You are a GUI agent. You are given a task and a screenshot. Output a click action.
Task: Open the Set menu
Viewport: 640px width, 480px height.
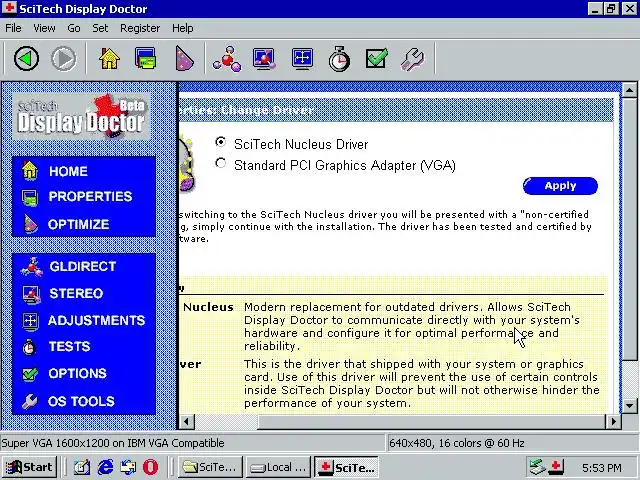tap(100, 28)
